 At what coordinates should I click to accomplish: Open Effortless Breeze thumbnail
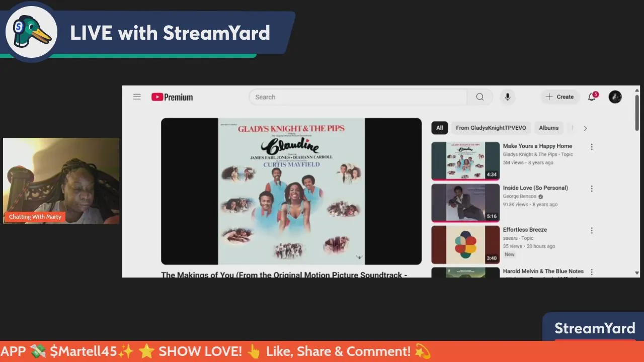click(465, 244)
